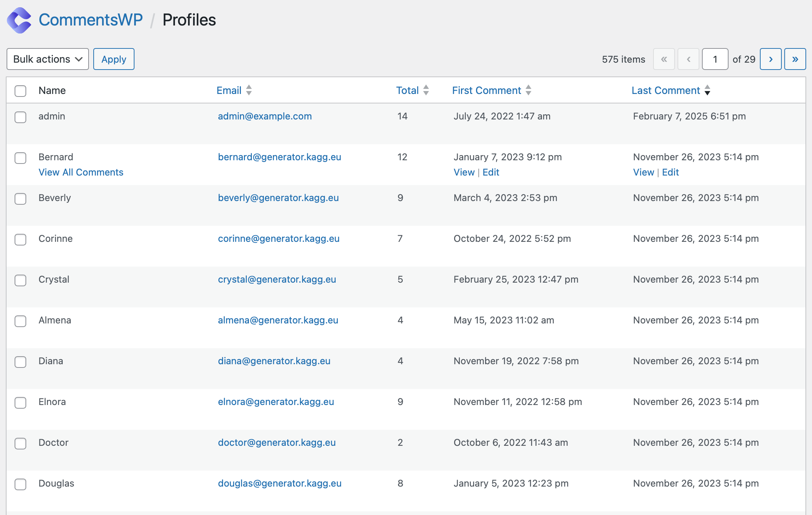Viewport: 812px width, 515px height.
Task: Jump to last page double-arrow
Action: [x=795, y=59]
